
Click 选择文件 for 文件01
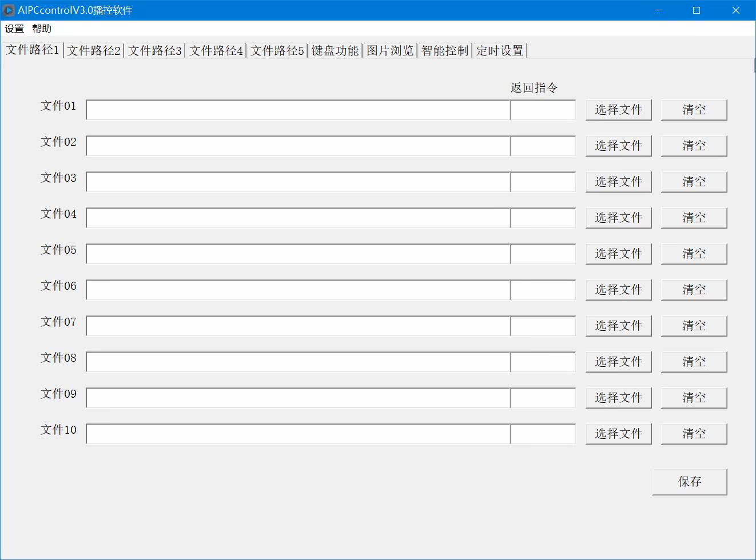[x=619, y=110]
